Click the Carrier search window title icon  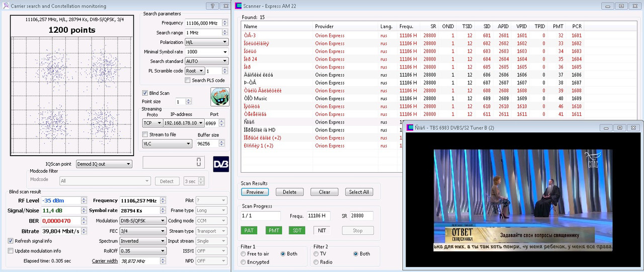(7, 6)
